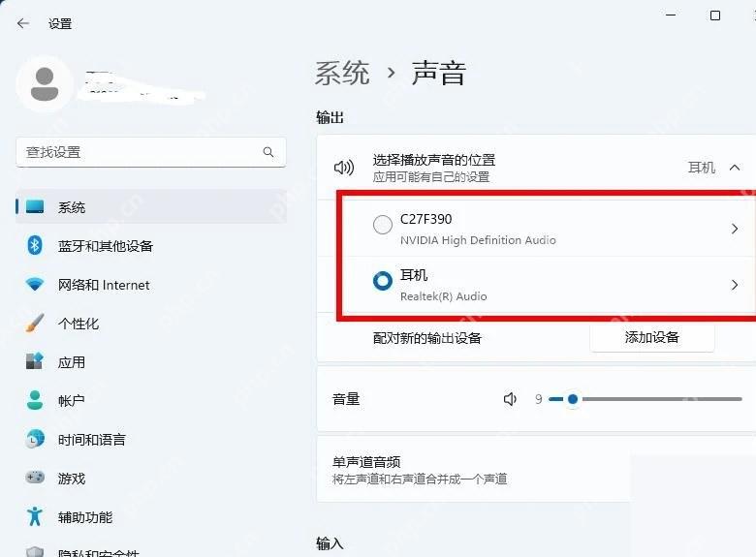The image size is (756, 557).
Task: Click the Gaming controller icon
Action: tap(35, 478)
